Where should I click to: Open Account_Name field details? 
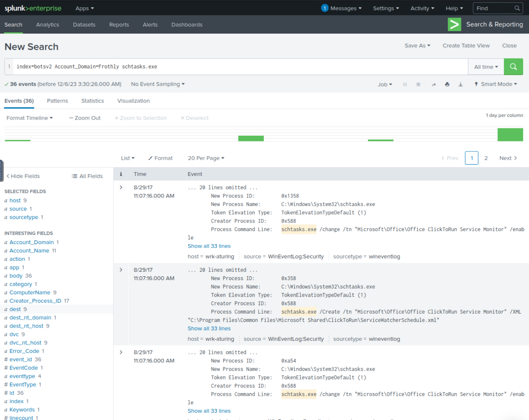pos(29,251)
